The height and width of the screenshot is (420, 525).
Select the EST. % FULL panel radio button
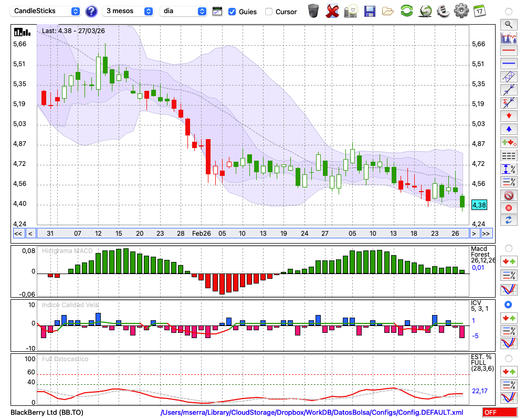point(509,359)
